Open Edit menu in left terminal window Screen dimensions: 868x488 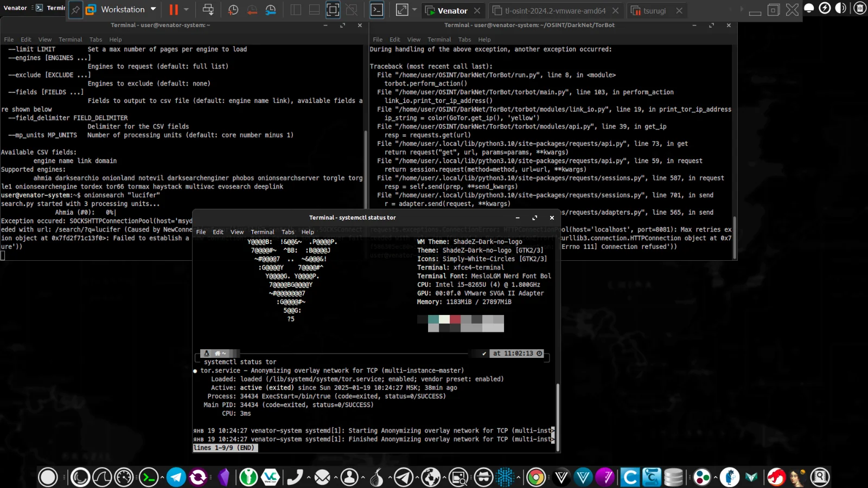26,40
